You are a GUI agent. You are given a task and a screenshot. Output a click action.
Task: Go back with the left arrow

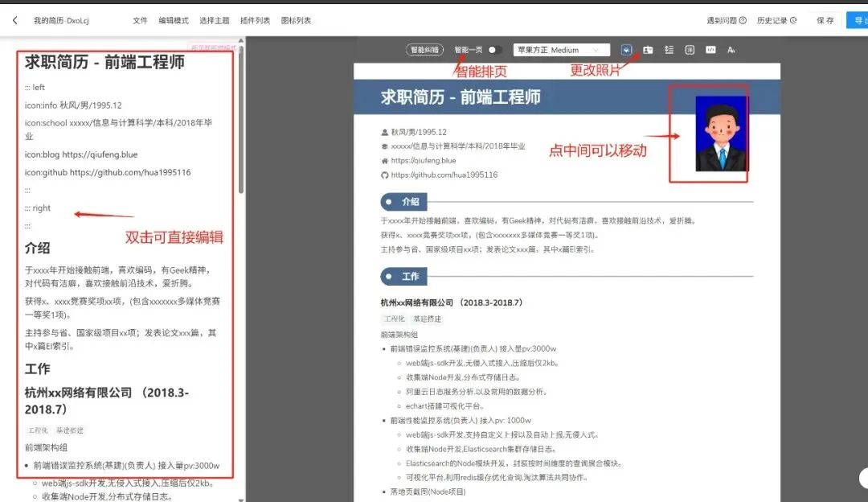15,20
